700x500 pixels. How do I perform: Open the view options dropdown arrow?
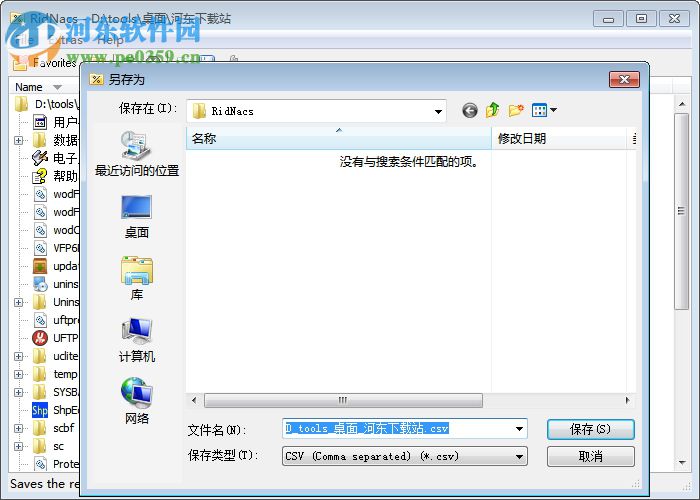click(554, 110)
